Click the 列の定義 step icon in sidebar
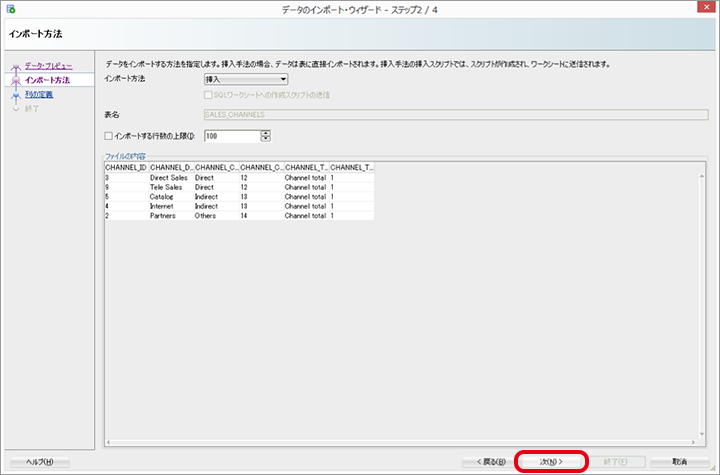This screenshot has width=720, height=475. pos(15,95)
